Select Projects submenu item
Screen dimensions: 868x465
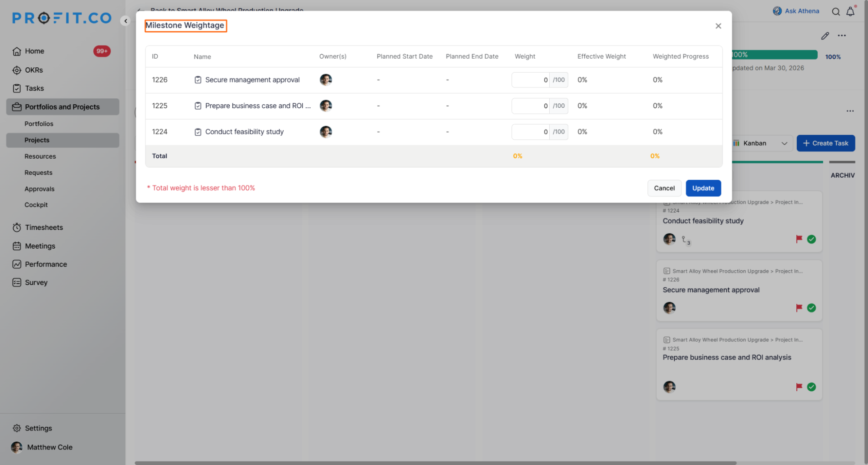(x=63, y=140)
